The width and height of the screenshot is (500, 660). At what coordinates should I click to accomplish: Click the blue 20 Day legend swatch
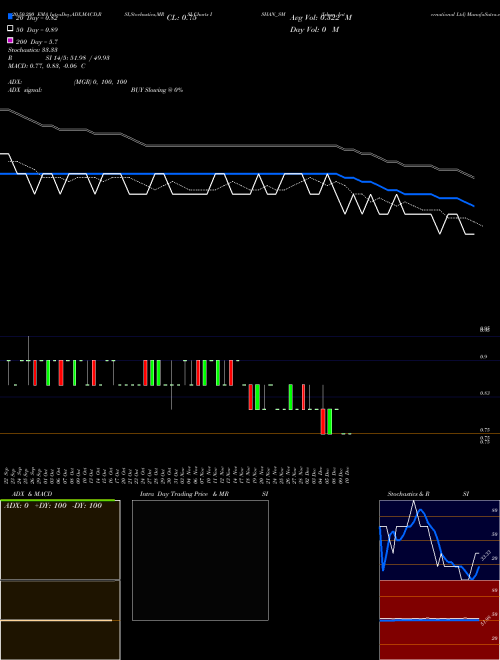(10, 16)
